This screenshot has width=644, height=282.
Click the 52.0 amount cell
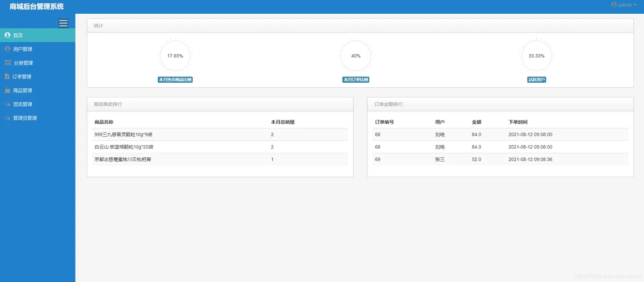click(477, 159)
